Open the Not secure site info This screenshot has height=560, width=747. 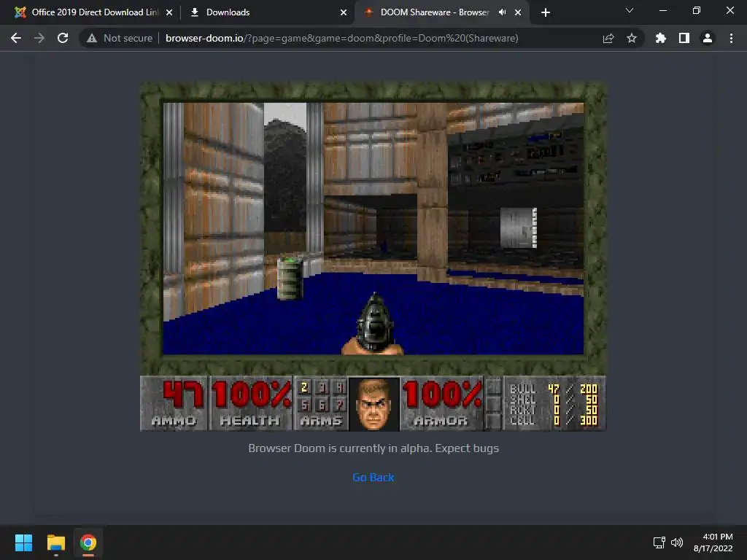[x=120, y=38]
